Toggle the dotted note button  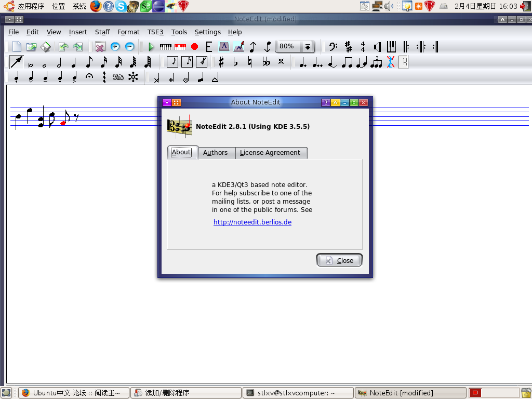[x=303, y=62]
